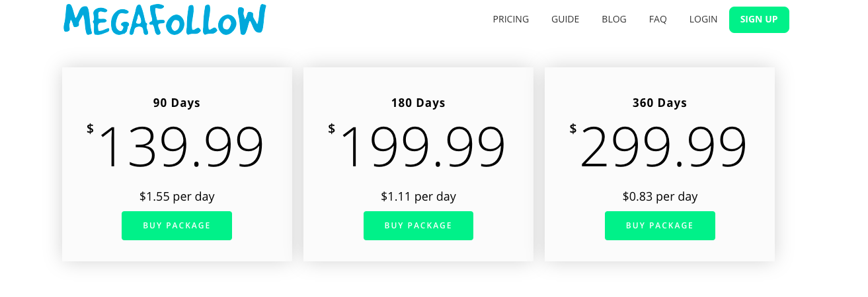Select the 180 Days plan title
The height and width of the screenshot is (297, 868).
click(x=418, y=103)
